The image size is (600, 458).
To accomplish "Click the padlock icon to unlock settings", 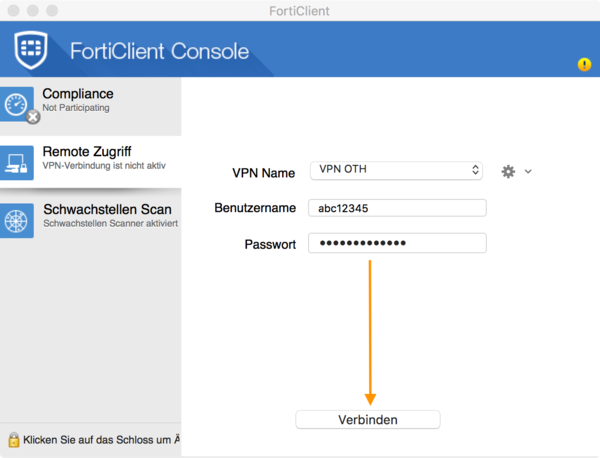I will coord(13,439).
